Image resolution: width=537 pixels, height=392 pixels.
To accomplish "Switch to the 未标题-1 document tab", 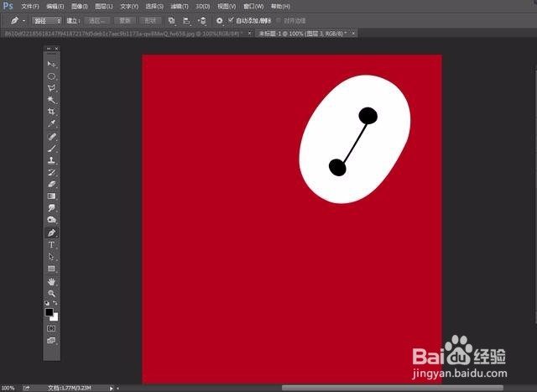I will point(303,34).
